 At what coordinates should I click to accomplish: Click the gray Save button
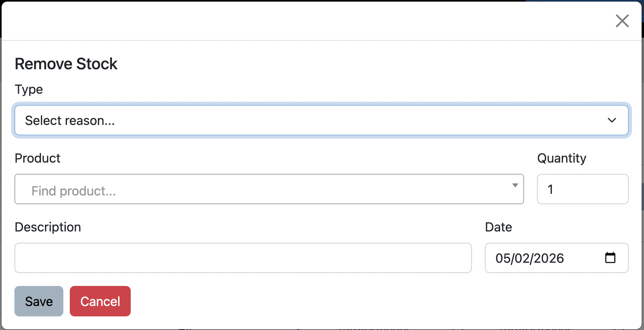(39, 301)
